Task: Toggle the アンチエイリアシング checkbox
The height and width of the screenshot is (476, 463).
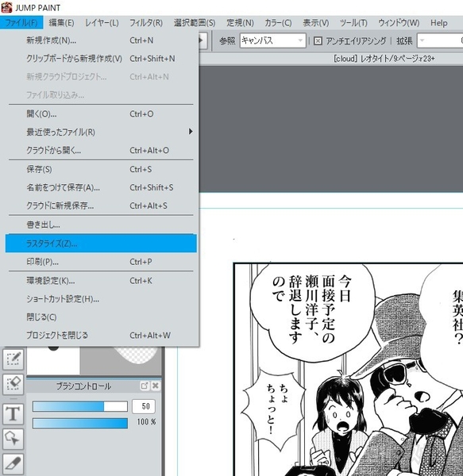Action: point(318,40)
